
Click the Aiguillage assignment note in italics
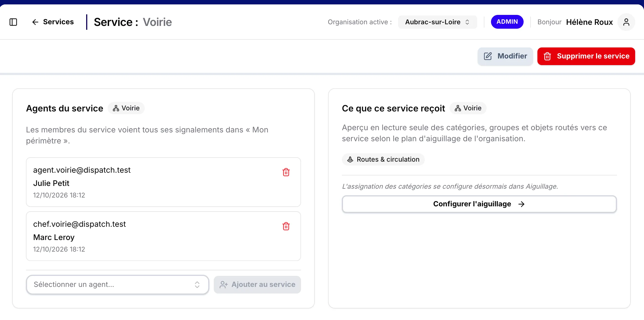click(450, 186)
